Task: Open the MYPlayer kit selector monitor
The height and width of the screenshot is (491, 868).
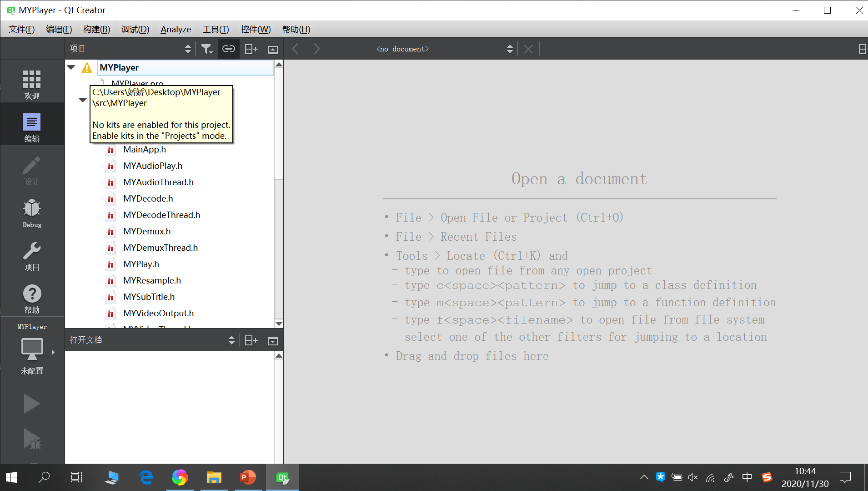Action: coord(32,349)
